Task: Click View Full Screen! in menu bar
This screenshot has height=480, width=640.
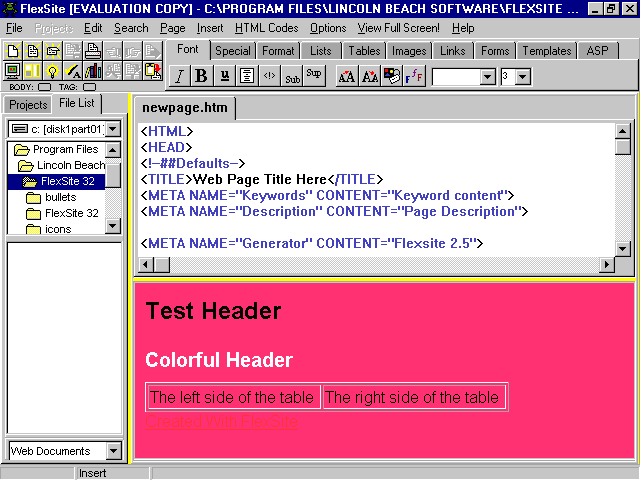Action: click(x=398, y=28)
